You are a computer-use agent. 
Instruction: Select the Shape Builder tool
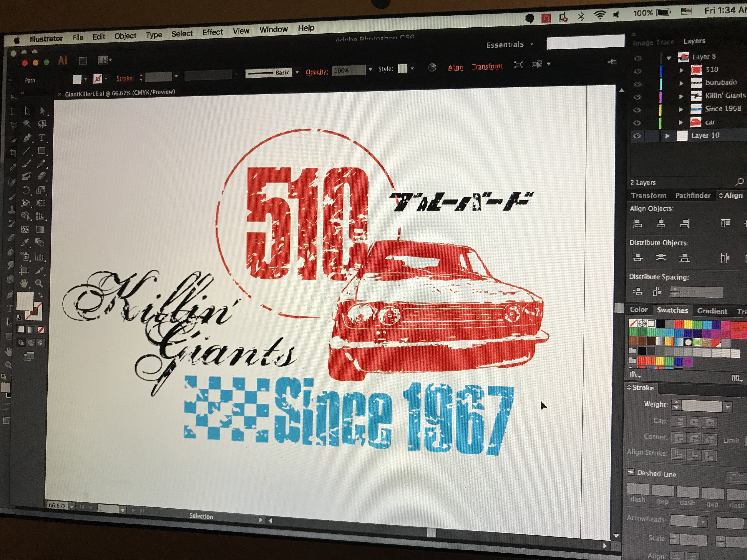(26, 216)
